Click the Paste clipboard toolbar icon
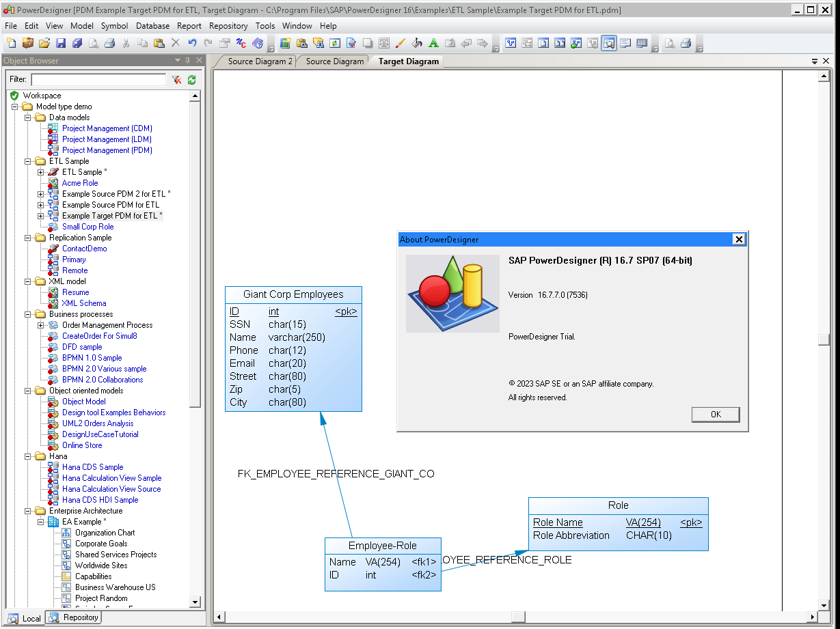Viewport: 840px width, 629px height. pos(159,43)
